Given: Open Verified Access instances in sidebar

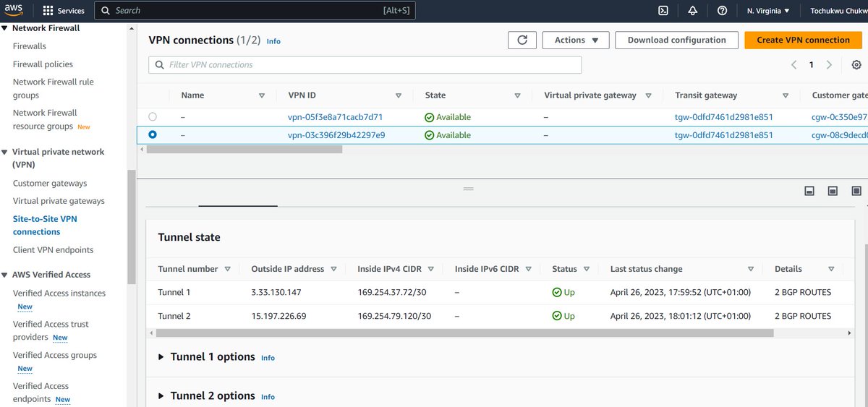Looking at the screenshot, I should pyautogui.click(x=59, y=294).
